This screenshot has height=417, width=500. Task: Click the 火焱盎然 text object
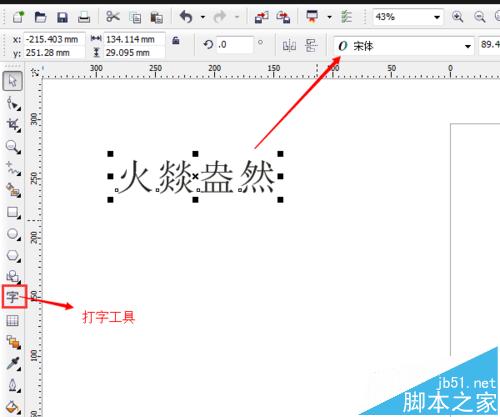196,177
